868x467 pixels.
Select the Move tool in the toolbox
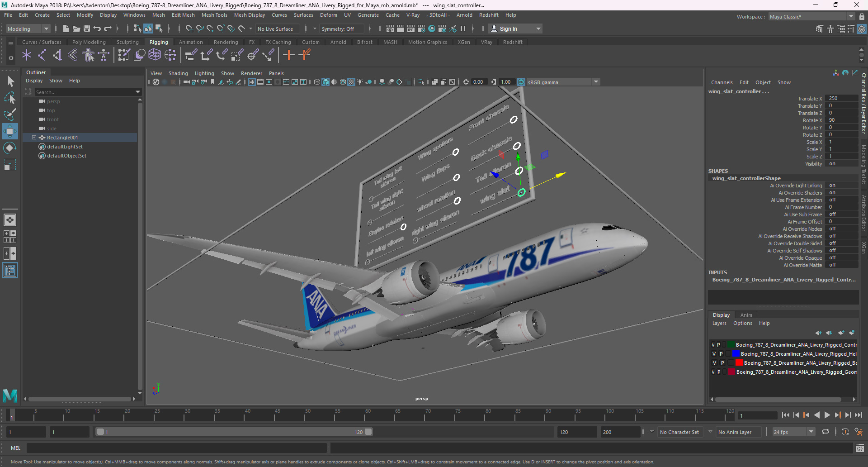[x=10, y=131]
